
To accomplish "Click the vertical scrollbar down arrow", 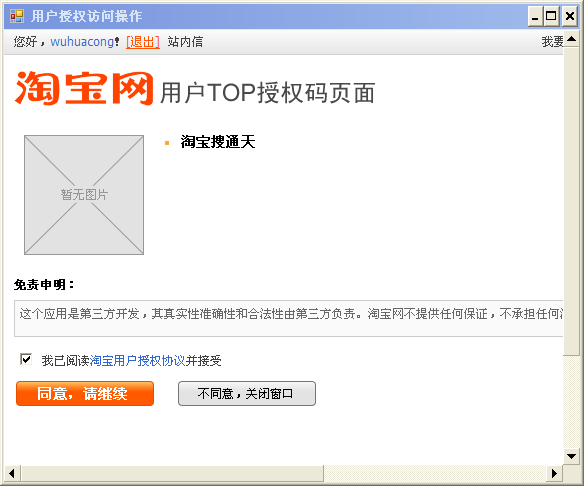I will [572, 456].
